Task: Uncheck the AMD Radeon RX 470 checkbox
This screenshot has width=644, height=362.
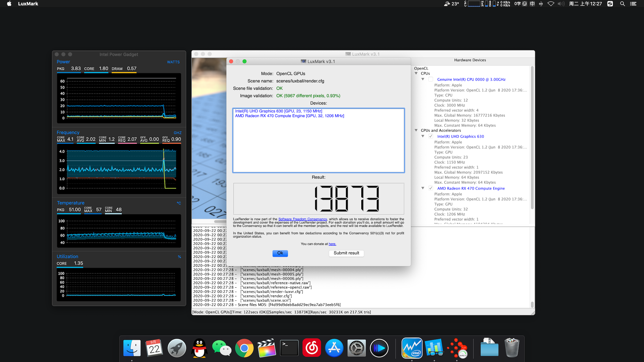Action: 431,189
